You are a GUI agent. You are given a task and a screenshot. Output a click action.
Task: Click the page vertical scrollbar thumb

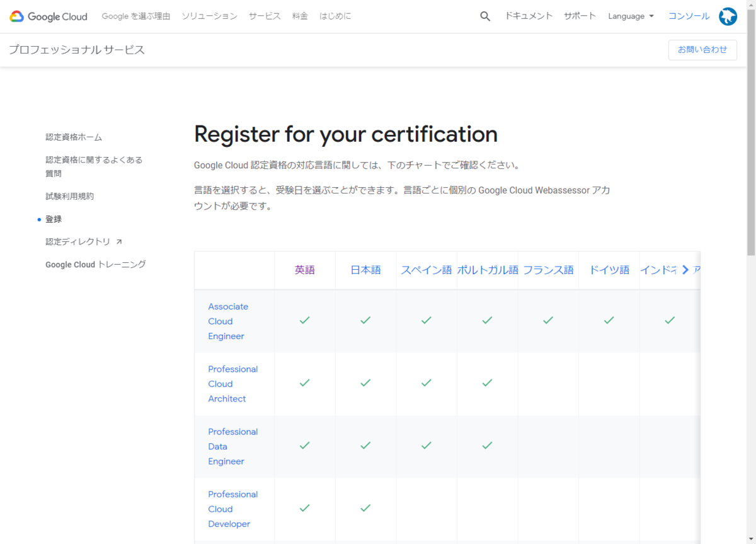point(751,133)
